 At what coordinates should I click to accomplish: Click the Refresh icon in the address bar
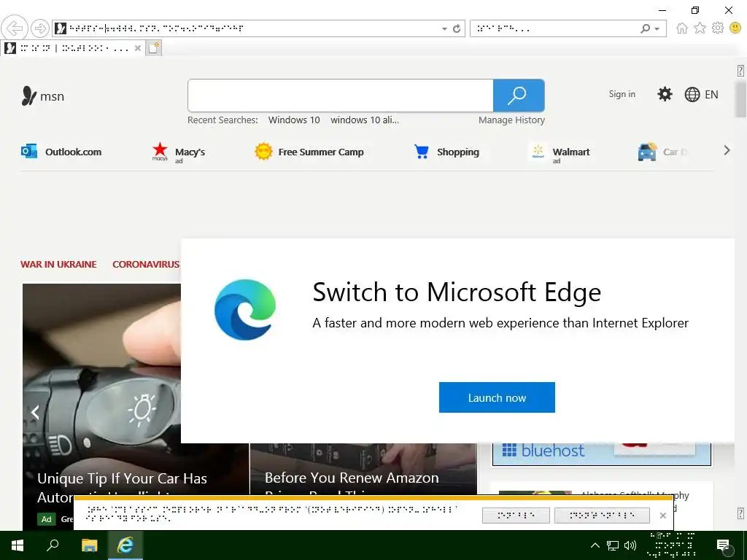point(457,28)
